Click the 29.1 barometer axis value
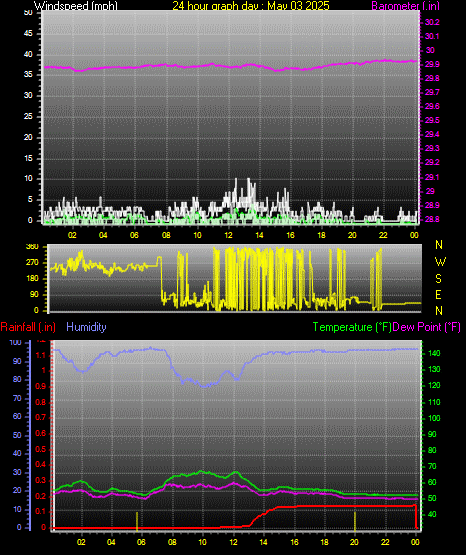 click(432, 177)
